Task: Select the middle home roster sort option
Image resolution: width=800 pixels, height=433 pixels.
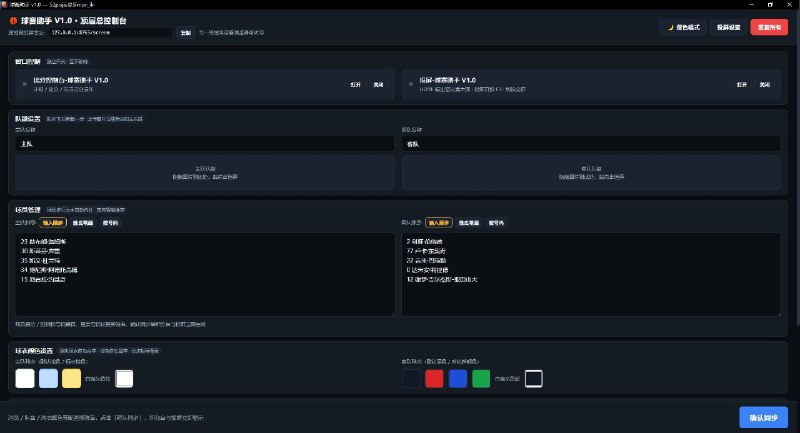Action: click(83, 223)
